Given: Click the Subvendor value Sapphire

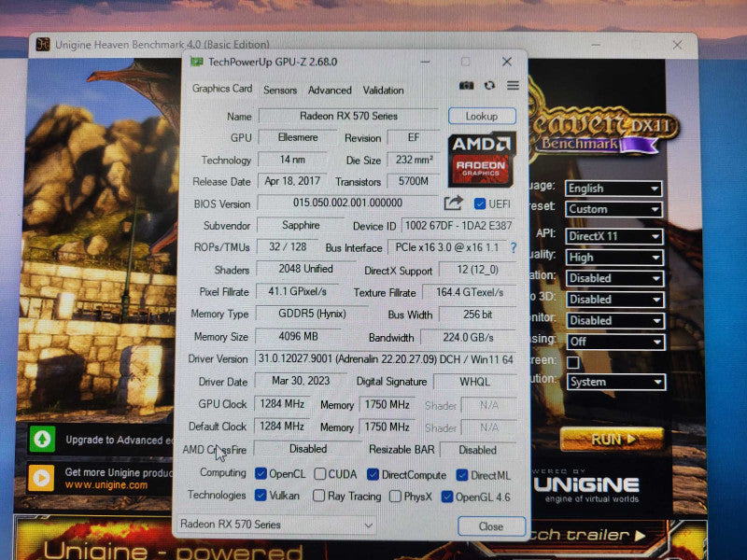Looking at the screenshot, I should [x=301, y=225].
